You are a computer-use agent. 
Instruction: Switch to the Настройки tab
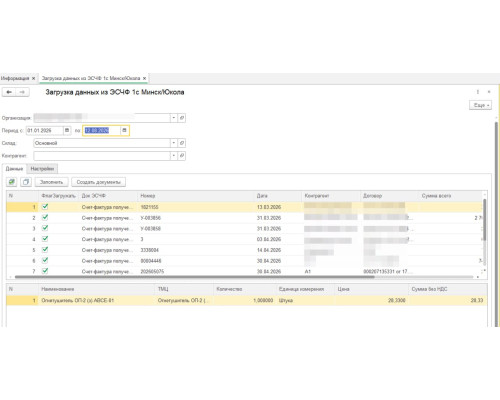[42, 169]
